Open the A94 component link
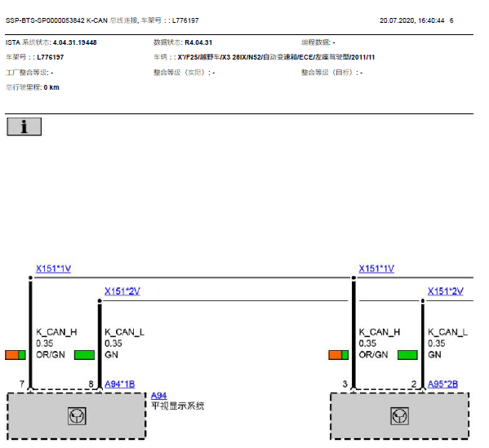The width and height of the screenshot is (489, 448). click(x=158, y=396)
